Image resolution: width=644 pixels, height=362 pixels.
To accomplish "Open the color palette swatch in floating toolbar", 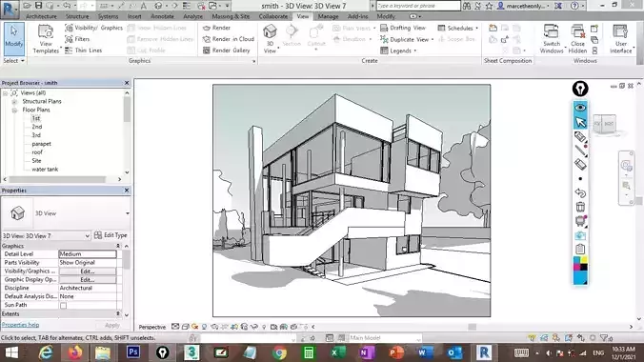I will pyautogui.click(x=580, y=271).
